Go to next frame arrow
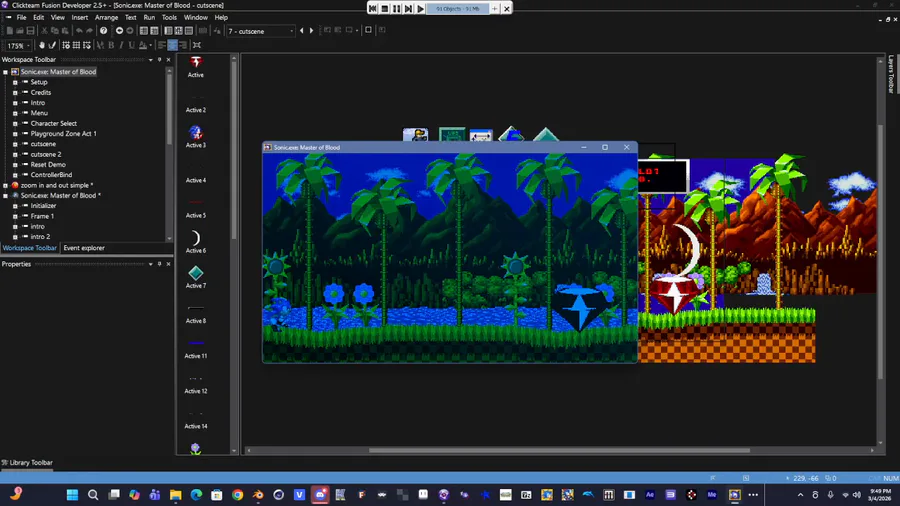The width and height of the screenshot is (900, 506). coord(312,31)
